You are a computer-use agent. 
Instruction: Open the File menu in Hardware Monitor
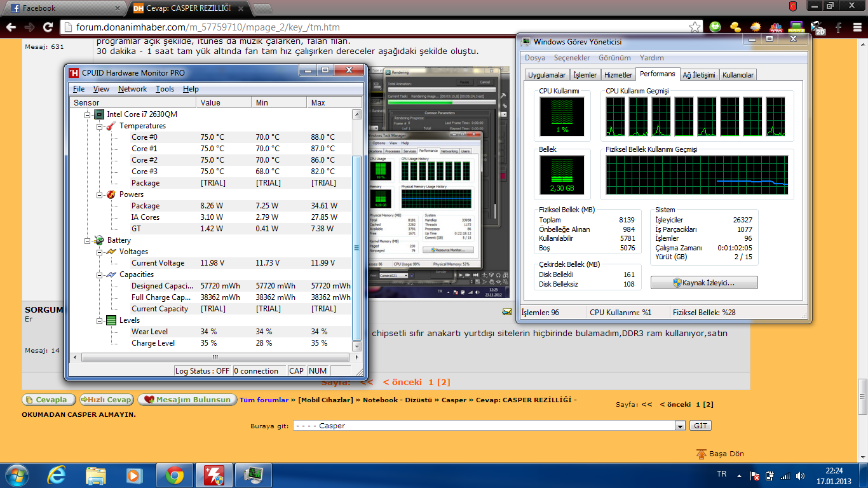[x=79, y=89]
